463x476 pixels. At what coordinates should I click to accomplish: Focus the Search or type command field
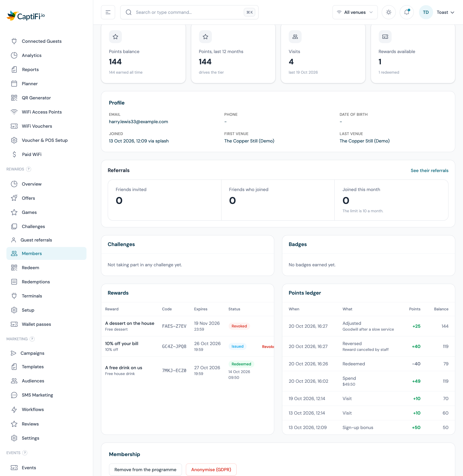(189, 12)
